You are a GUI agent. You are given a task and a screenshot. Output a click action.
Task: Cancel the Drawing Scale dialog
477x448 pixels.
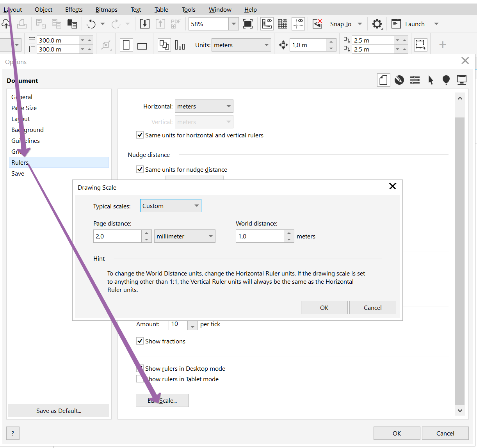tap(373, 308)
